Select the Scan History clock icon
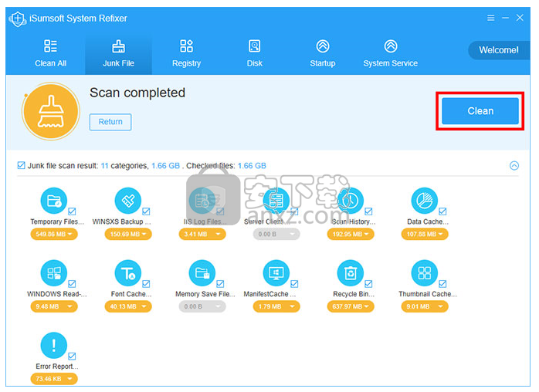Screen dimensions: 539x392 point(351,201)
